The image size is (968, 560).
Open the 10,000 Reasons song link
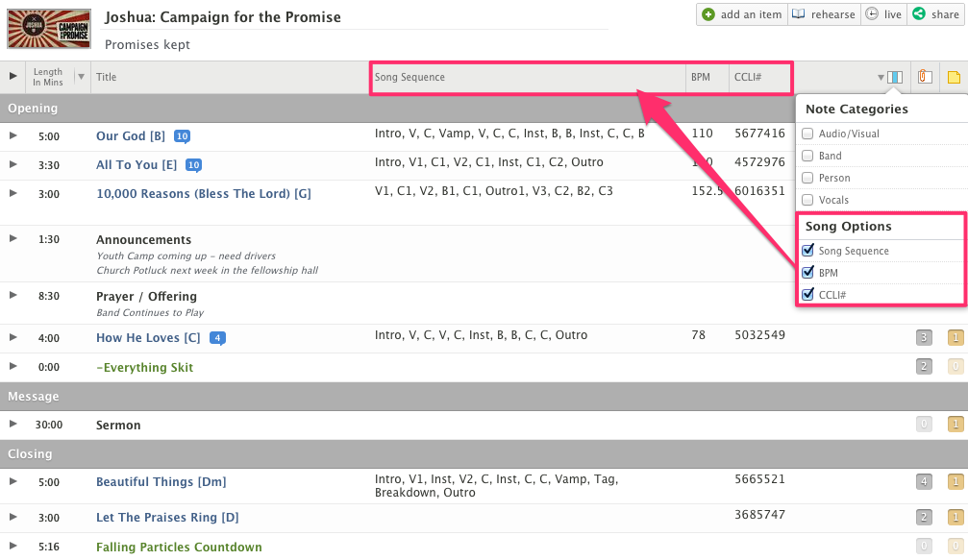pos(203,194)
